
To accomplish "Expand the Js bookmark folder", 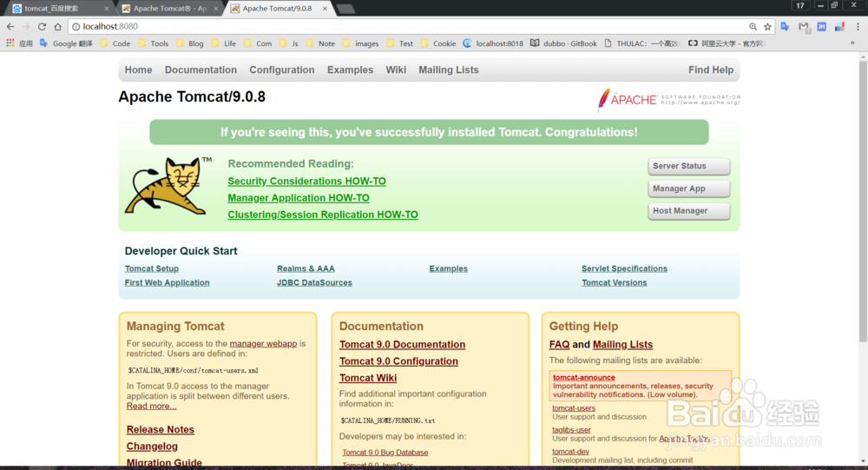I will [x=289, y=43].
